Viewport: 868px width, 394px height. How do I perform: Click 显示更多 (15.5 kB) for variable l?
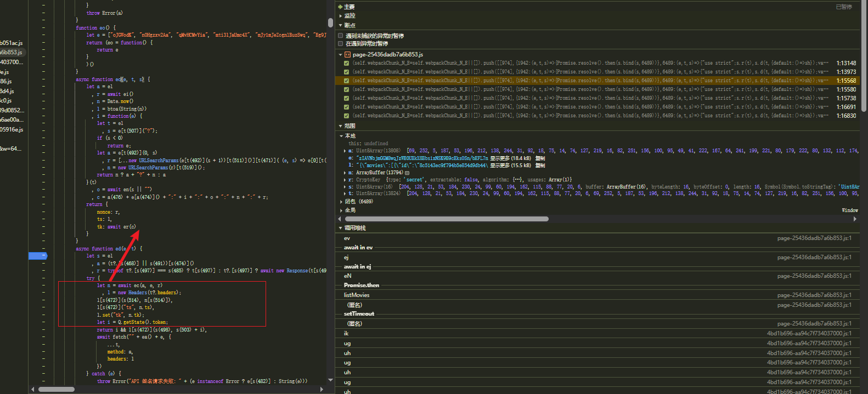pos(511,165)
